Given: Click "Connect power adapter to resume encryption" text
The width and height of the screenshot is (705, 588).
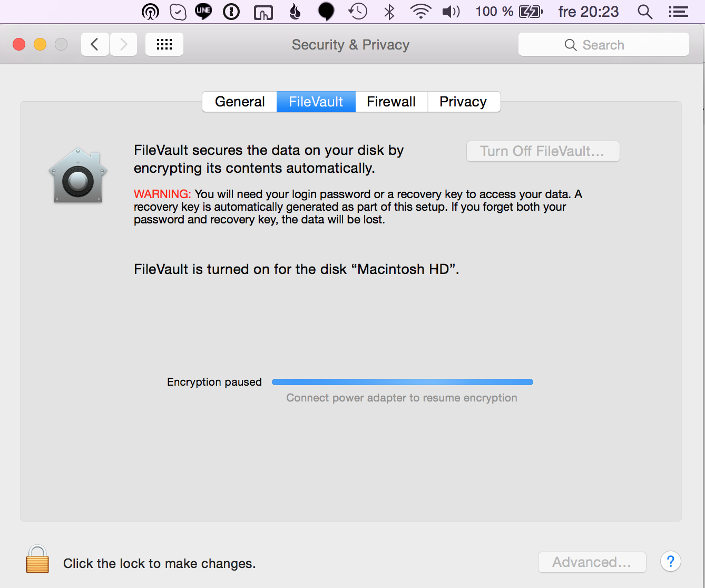Looking at the screenshot, I should coord(402,398).
